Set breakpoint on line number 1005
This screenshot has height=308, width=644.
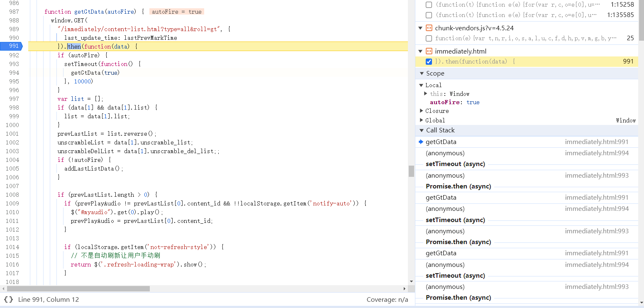(x=12, y=169)
